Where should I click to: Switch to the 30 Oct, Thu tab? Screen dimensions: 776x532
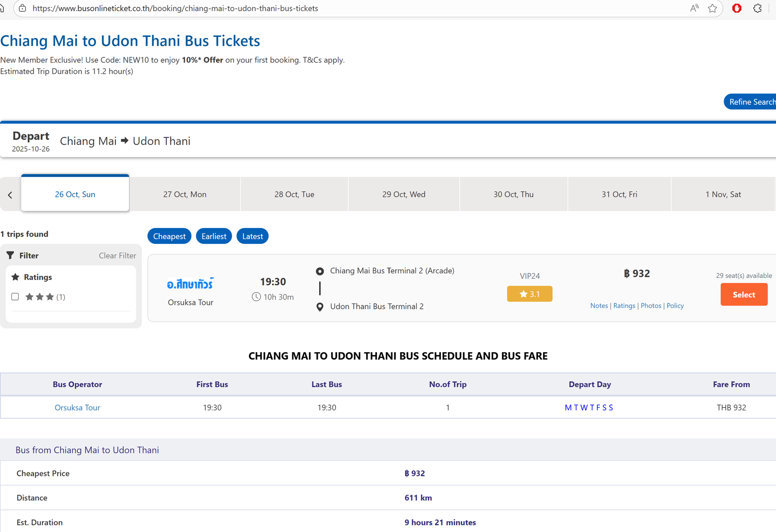tap(513, 195)
